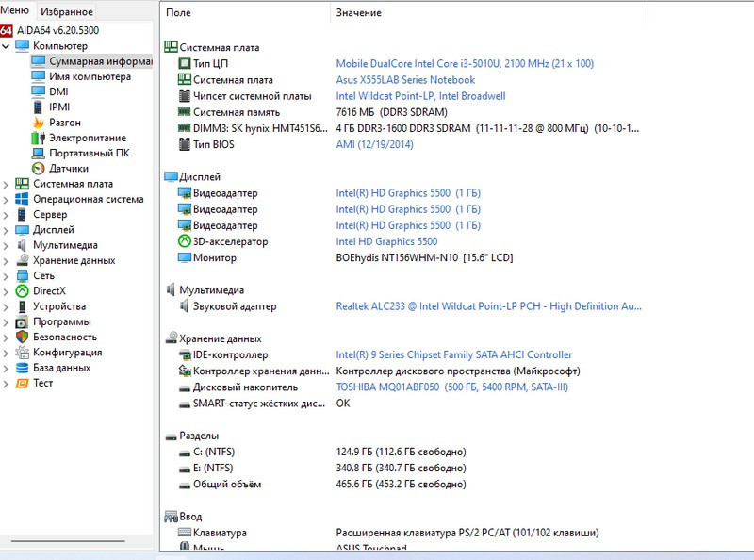This screenshot has height=560, width=754.
Task: Click the Операционная система Windows icon
Action: click(22, 199)
